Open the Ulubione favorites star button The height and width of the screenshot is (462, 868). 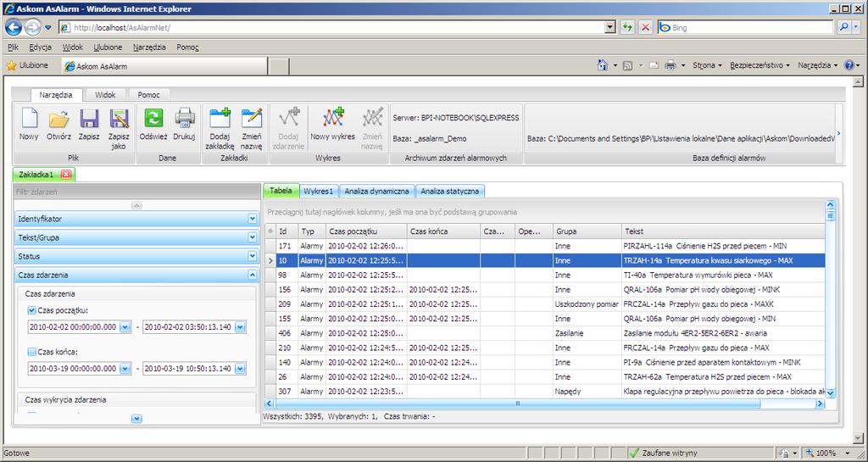(x=27, y=65)
